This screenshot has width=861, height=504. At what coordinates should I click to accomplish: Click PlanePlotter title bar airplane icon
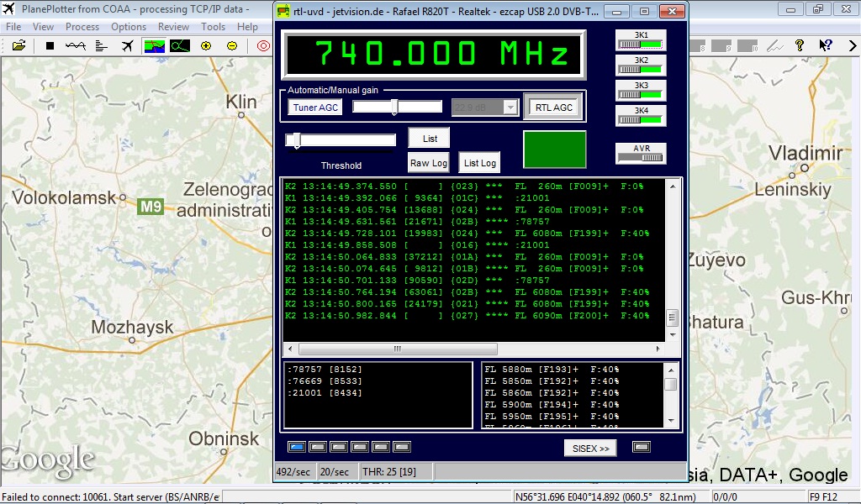[8, 8]
